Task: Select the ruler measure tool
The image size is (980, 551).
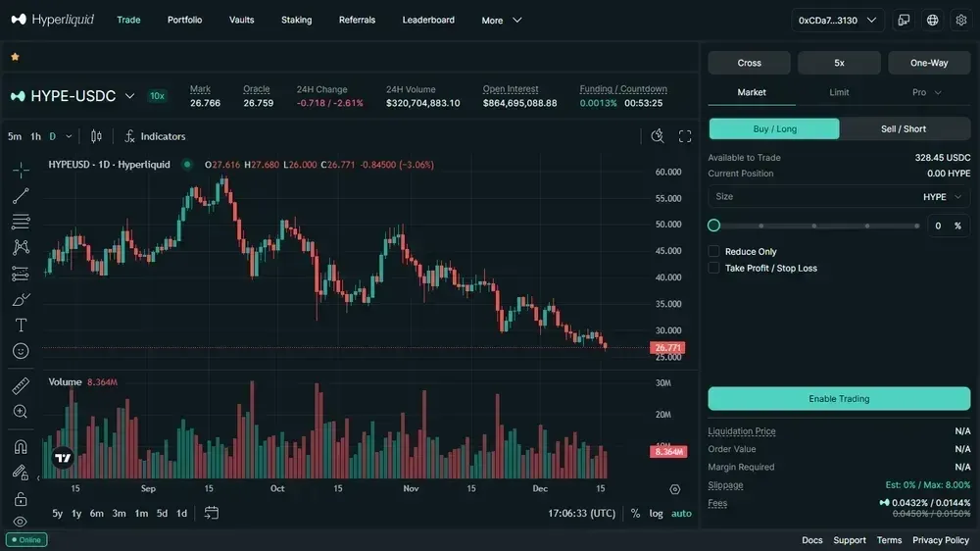Action: (21, 386)
